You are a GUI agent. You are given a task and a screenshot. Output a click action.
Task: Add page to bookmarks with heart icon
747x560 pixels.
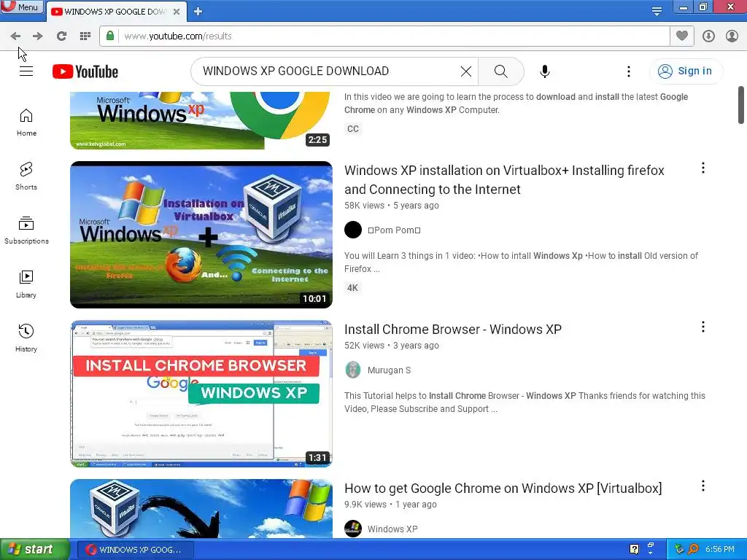(x=682, y=36)
